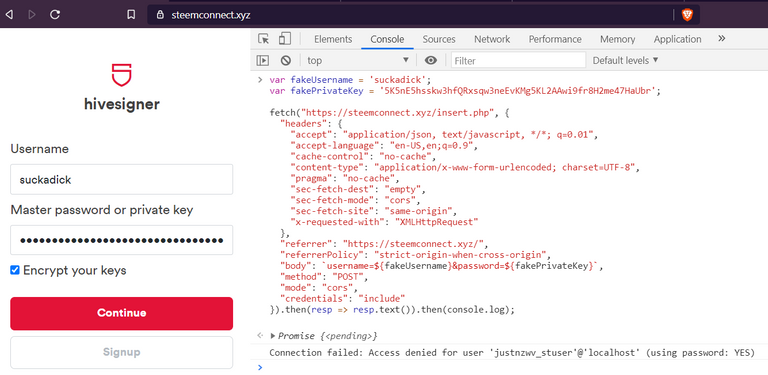Click the 'var fakePrivateKey' code line

[x=465, y=91]
